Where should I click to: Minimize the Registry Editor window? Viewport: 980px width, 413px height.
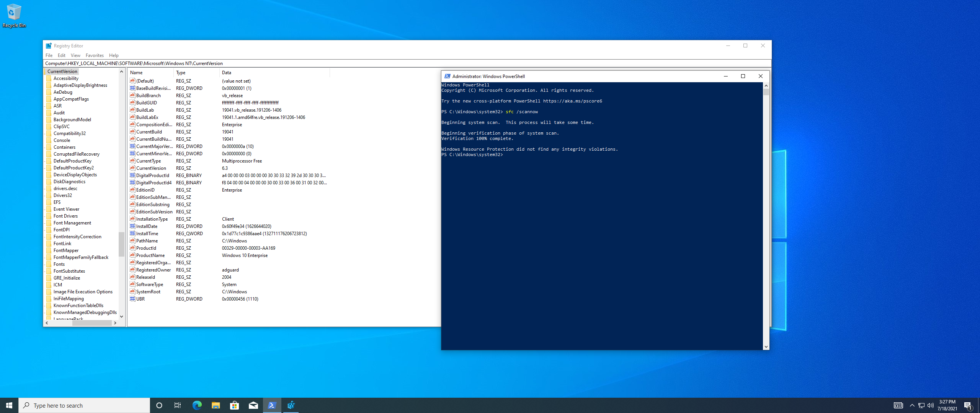tap(728, 46)
